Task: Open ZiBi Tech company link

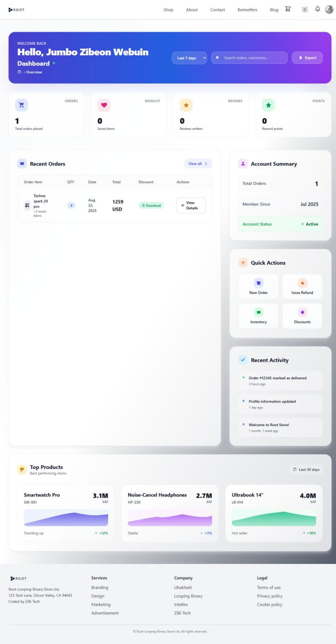Action: click(183, 613)
